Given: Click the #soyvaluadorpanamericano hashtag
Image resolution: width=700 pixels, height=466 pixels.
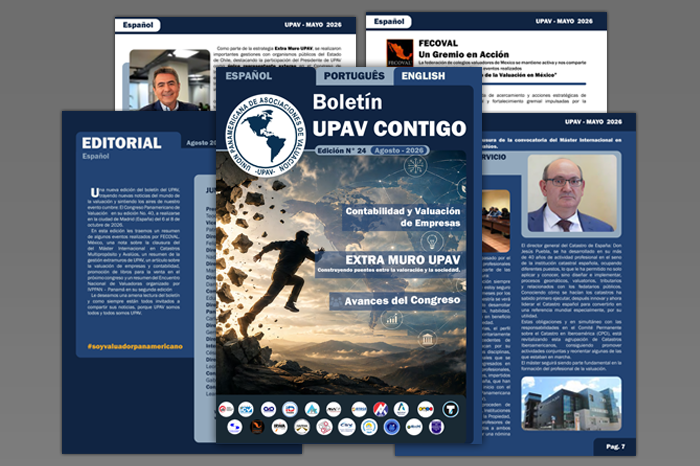Looking at the screenshot, I should click(x=135, y=346).
